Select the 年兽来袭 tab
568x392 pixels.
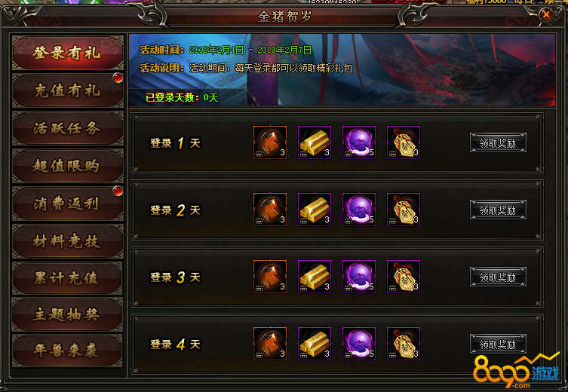point(67,351)
